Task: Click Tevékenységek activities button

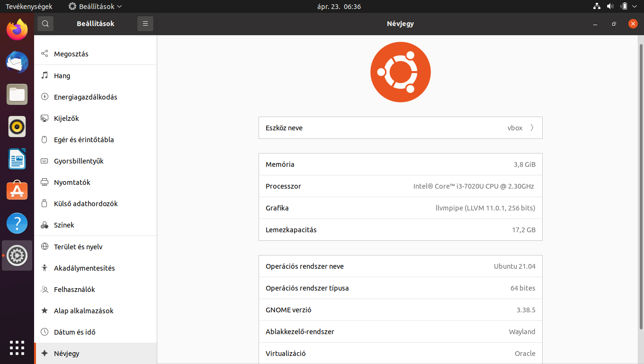Action: [x=29, y=7]
